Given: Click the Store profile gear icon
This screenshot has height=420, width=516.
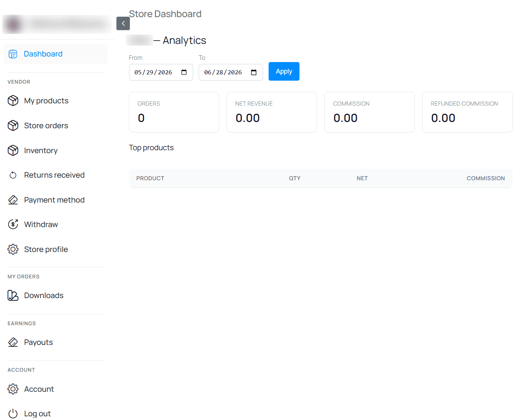Looking at the screenshot, I should click(13, 249).
